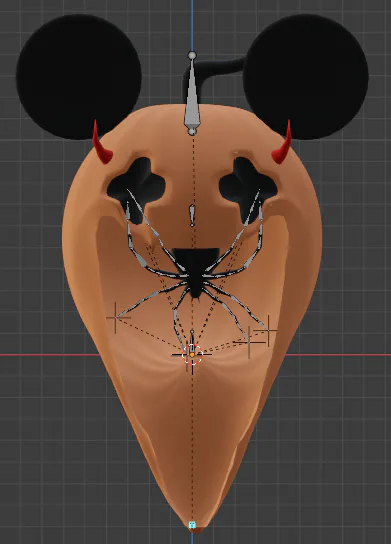The height and width of the screenshot is (544, 391).
Task: Click the left empty crosshair marker
Action: pos(116,317)
